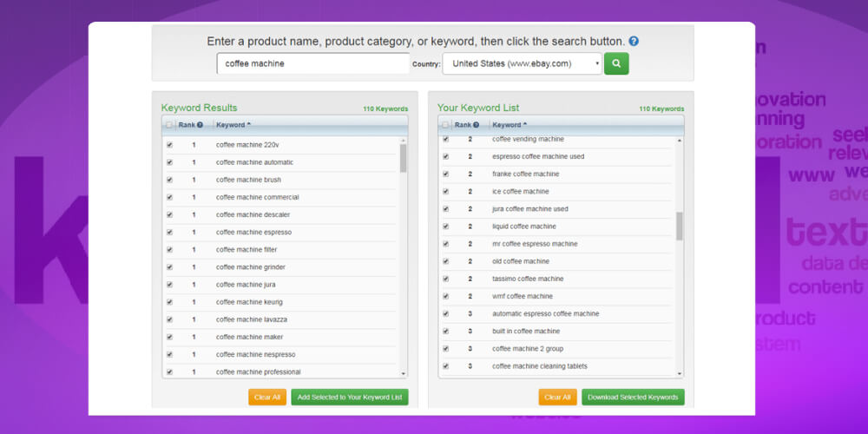Click the Rank help icon in Keyword Results
The image size is (868, 434).
200,125
